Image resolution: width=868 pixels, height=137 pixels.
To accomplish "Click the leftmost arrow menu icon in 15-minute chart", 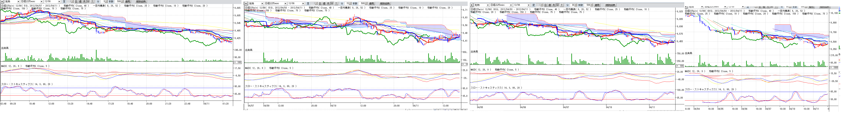I will click(x=246, y=4).
